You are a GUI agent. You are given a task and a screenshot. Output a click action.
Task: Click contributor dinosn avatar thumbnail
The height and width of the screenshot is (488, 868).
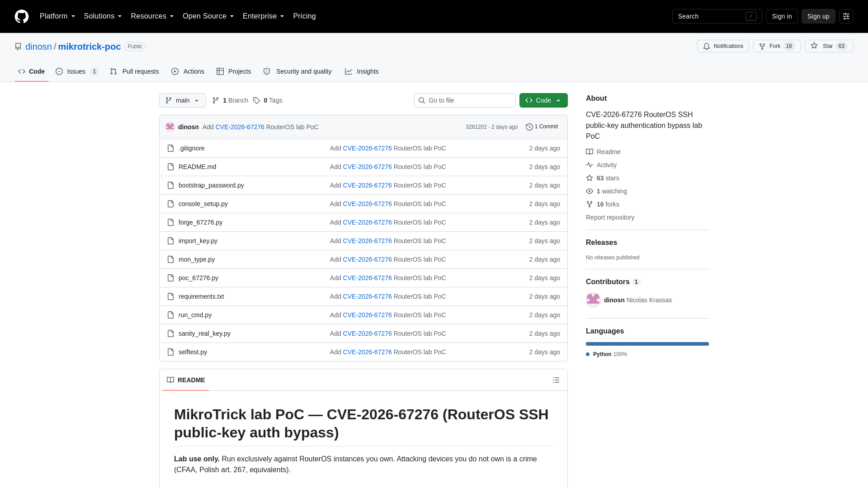[x=593, y=300]
